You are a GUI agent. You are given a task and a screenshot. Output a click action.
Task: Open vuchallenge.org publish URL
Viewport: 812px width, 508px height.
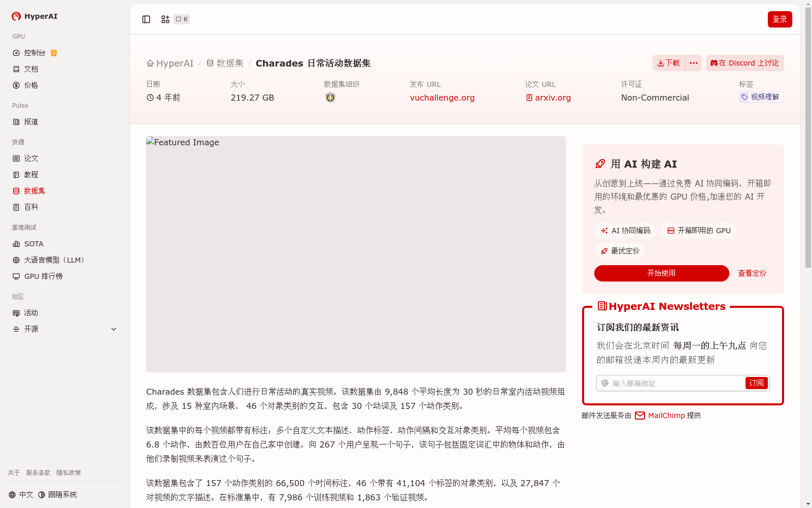click(x=442, y=98)
